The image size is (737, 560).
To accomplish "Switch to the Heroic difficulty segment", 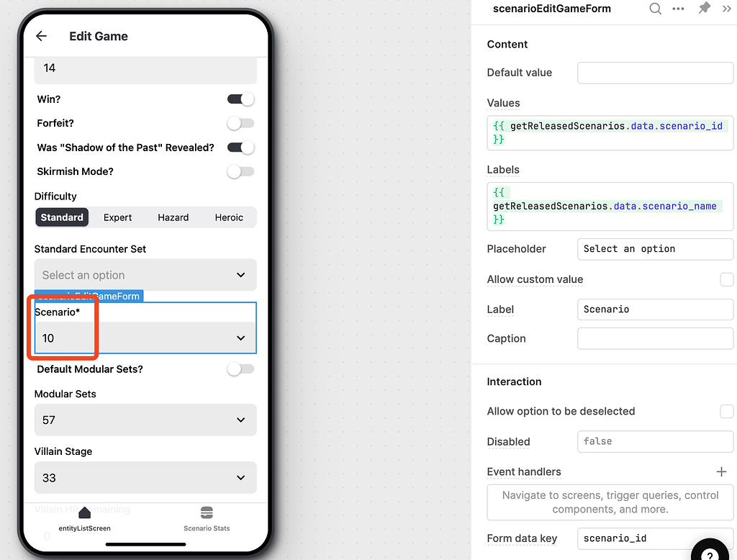I will pos(229,217).
